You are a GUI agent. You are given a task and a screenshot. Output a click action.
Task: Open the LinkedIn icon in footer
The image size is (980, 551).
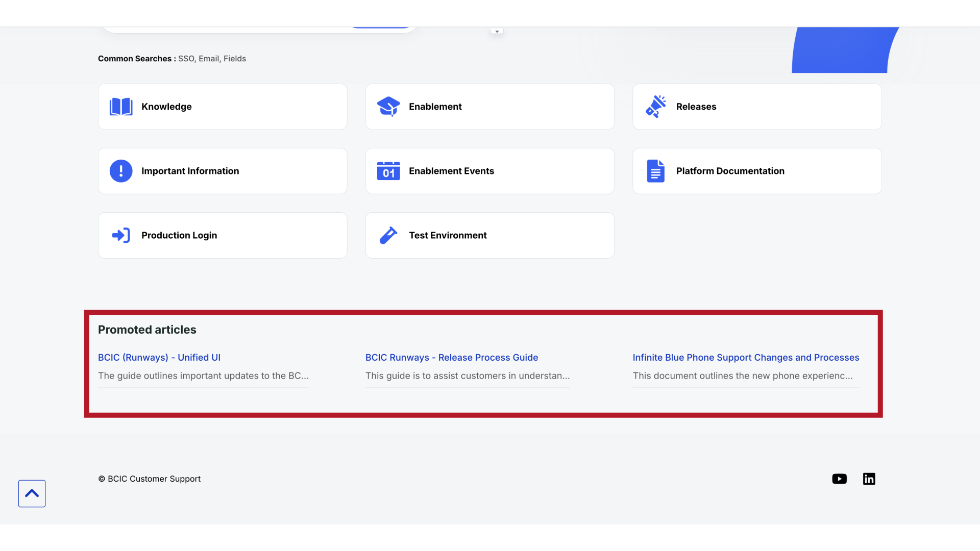(x=869, y=479)
